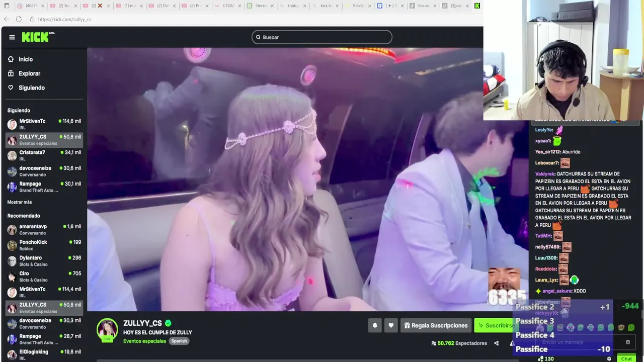644x362 pixels.
Task: Expand Mostrar más in followed list
Action: (20, 202)
